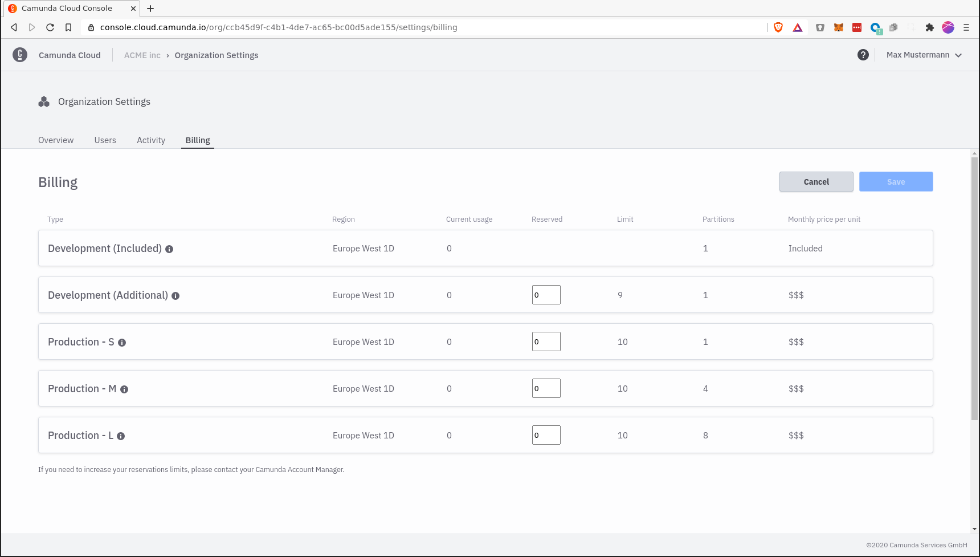This screenshot has width=980, height=557.
Task: Select the Billing tab
Action: (x=198, y=140)
